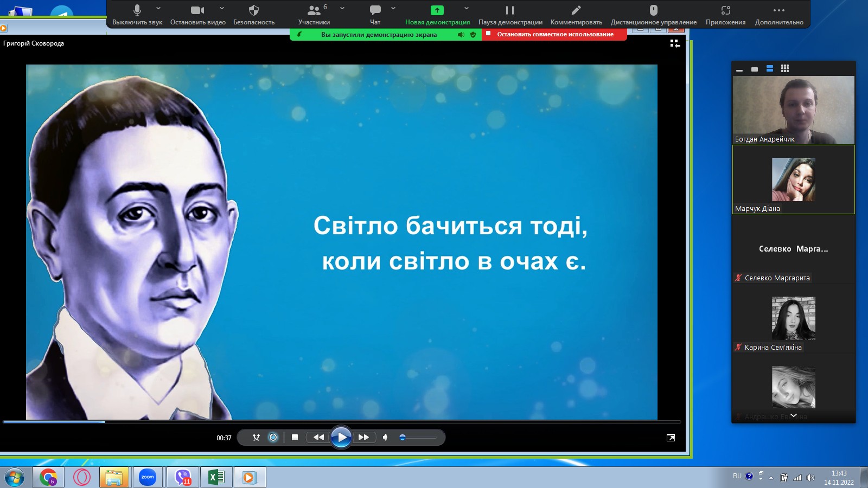The height and width of the screenshot is (488, 868).
Task: Click Остановить совместное использование stop share button
Action: click(554, 34)
